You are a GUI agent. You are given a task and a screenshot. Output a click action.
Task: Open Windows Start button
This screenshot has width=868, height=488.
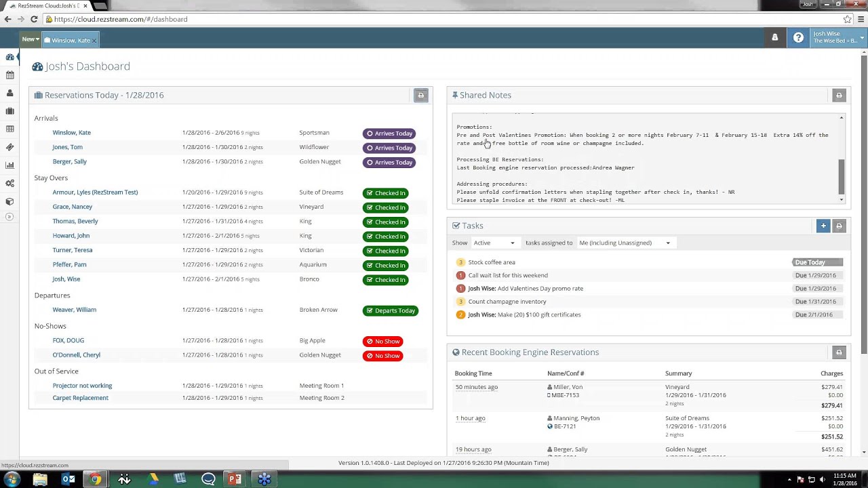[12, 479]
